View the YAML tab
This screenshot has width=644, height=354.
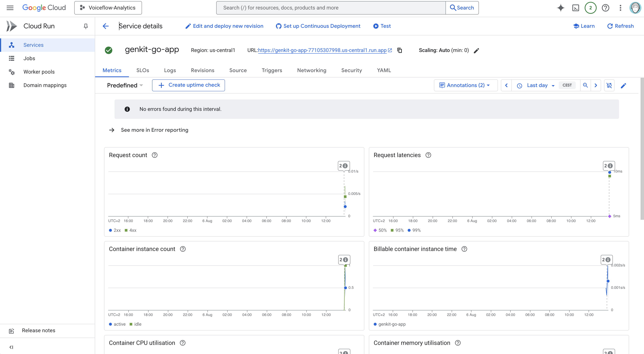click(x=384, y=70)
